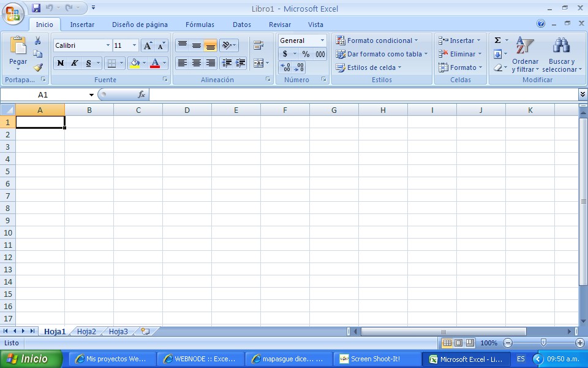Click the Format Painter brush icon
Screen dimensions: 588x368
[38, 67]
